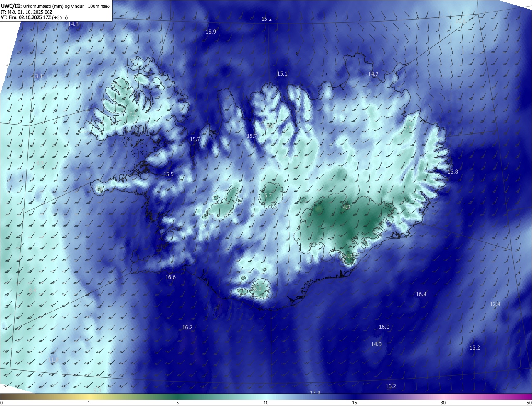Click the 15.1 value label north of Iceland
This screenshot has width=532, height=406.
click(x=282, y=73)
